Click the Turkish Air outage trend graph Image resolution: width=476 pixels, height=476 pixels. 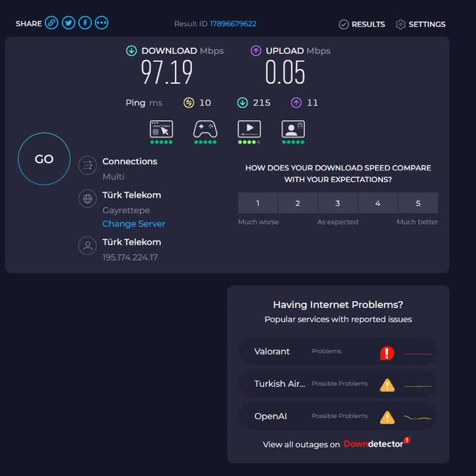418,386
